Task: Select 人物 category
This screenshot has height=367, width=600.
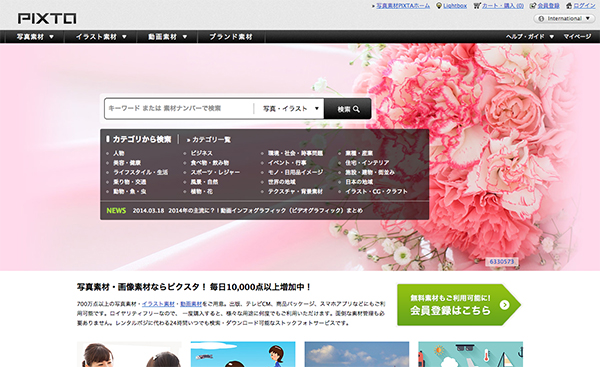Action: 119,153
